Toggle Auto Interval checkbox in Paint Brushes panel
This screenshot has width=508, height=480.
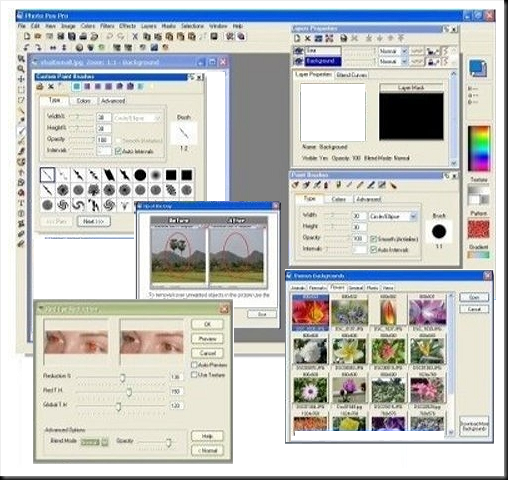tap(373, 249)
